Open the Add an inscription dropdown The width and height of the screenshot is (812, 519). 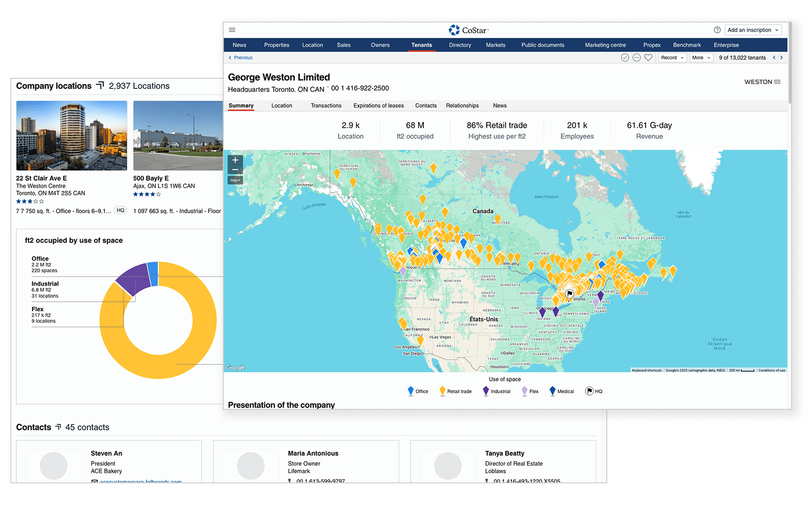pyautogui.click(x=753, y=30)
